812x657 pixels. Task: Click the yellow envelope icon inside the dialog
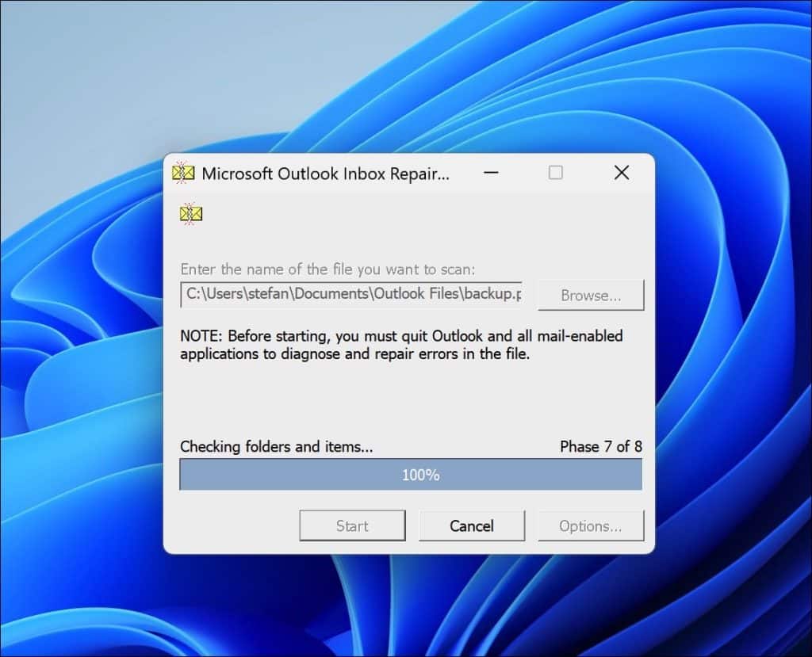click(191, 213)
